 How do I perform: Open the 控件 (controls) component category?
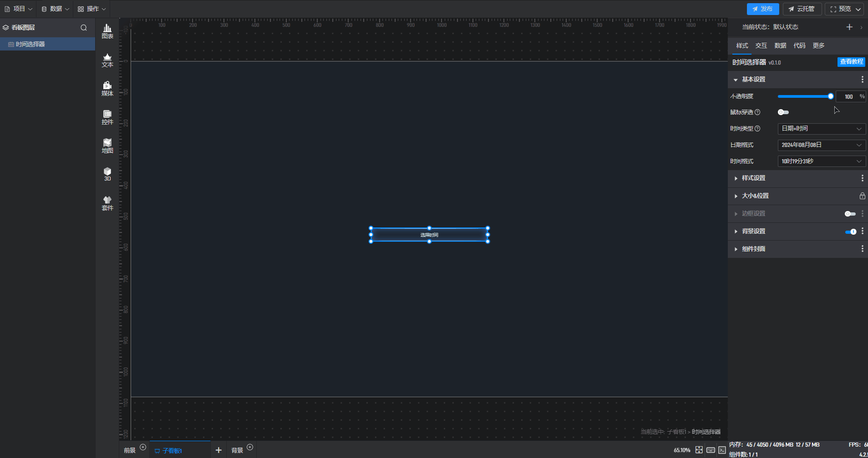click(107, 118)
